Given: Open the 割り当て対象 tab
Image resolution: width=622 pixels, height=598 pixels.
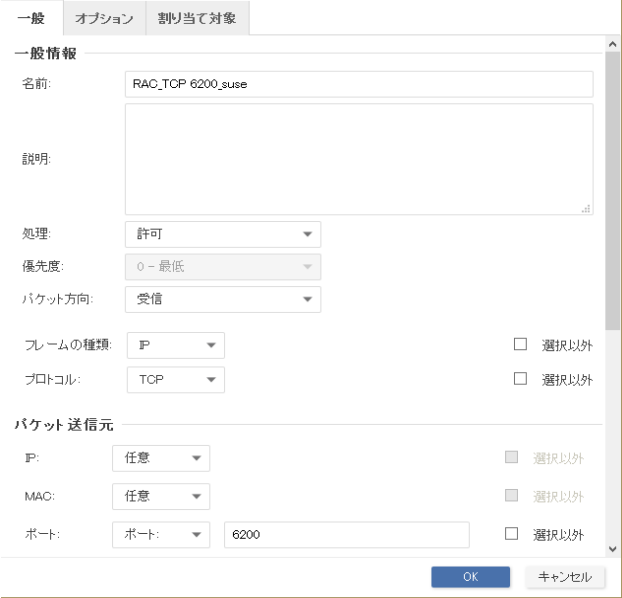Looking at the screenshot, I should coord(197,18).
